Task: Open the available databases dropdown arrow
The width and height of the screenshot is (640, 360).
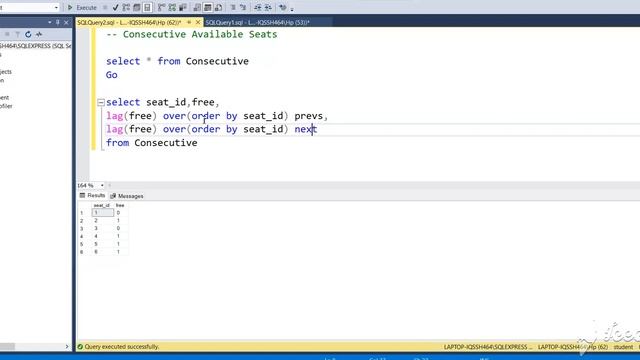Action: 56,7
